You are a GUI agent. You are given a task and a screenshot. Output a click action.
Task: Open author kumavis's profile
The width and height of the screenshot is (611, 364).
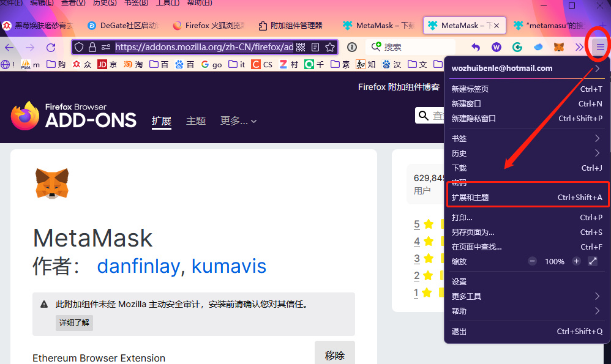tap(229, 266)
